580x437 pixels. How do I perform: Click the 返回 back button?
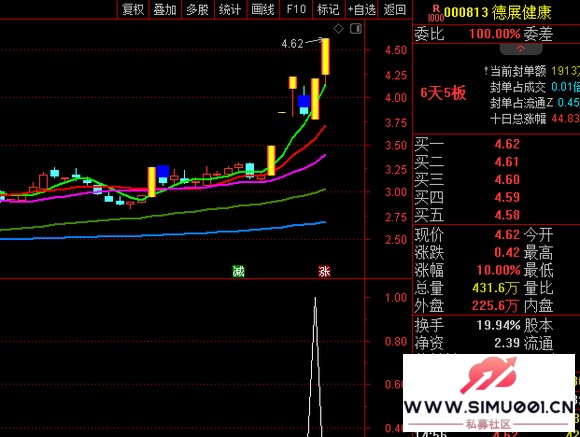[x=395, y=9]
